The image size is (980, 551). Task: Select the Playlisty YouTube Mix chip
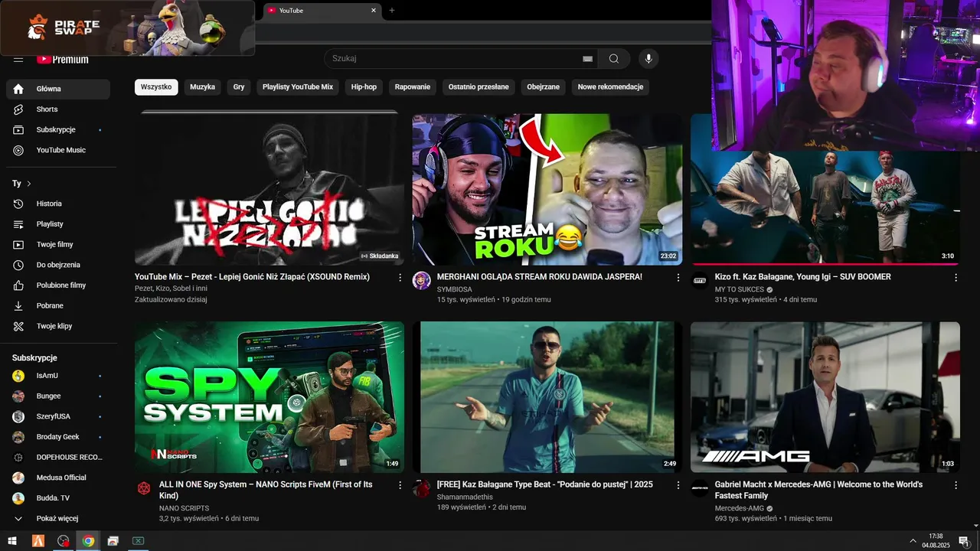point(298,87)
